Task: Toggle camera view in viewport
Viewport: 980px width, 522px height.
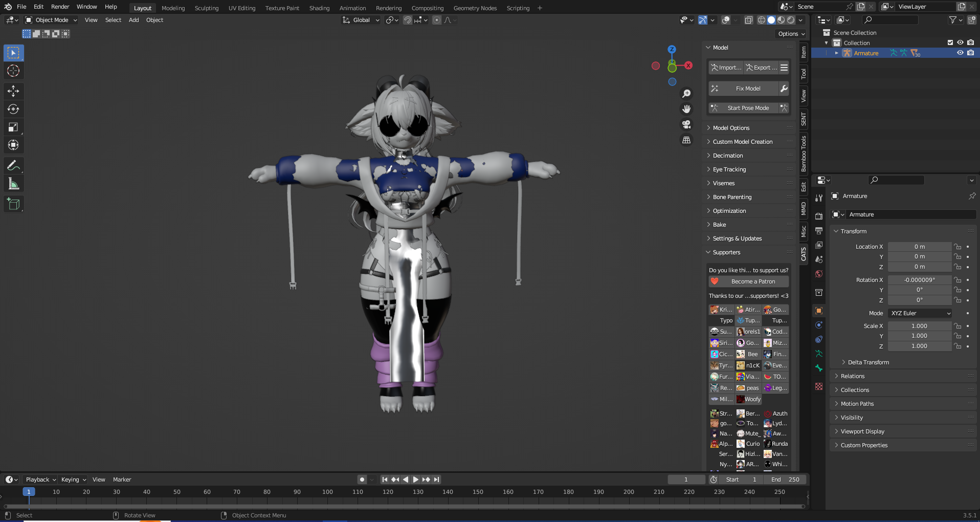Action: pos(686,124)
